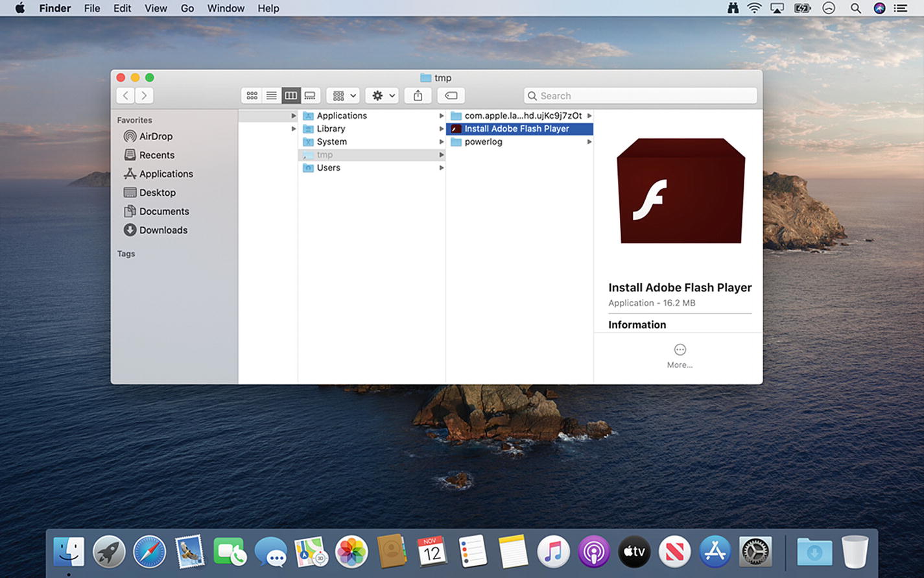Viewport: 924px width, 578px height.
Task: Open the group-by dropdown in the toolbar
Action: click(x=343, y=95)
